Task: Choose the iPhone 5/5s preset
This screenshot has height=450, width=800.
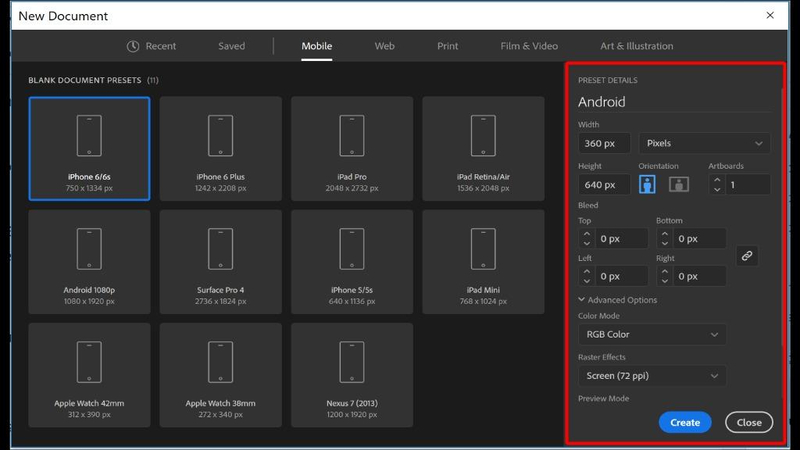Action: coord(352,262)
